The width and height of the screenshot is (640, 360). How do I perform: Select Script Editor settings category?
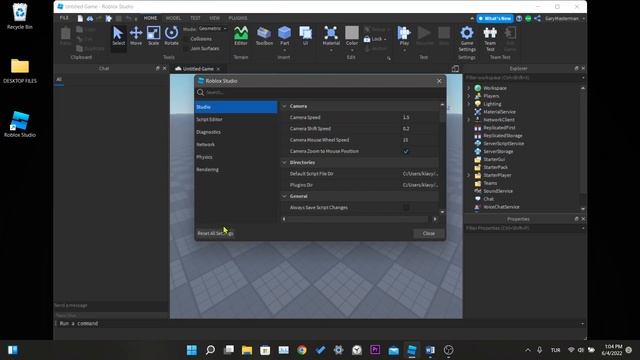(236, 120)
